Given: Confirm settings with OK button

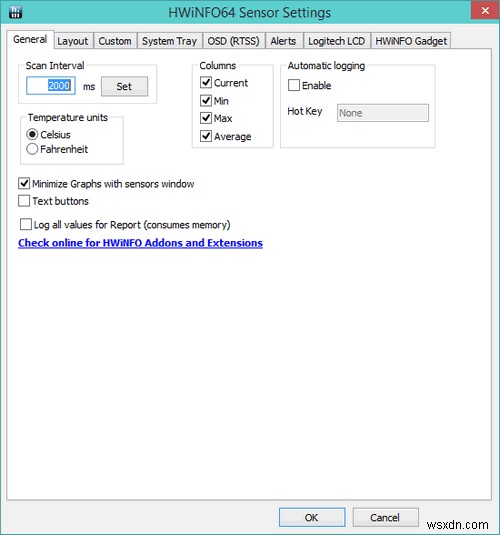Looking at the screenshot, I should pyautogui.click(x=312, y=517).
